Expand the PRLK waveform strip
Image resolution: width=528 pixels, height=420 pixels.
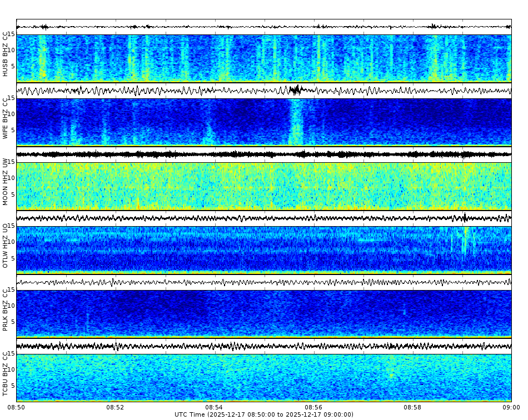[264, 282]
